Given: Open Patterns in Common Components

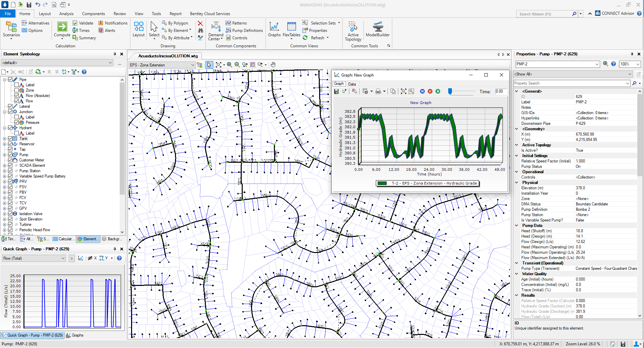Looking at the screenshot, I should [236, 23].
